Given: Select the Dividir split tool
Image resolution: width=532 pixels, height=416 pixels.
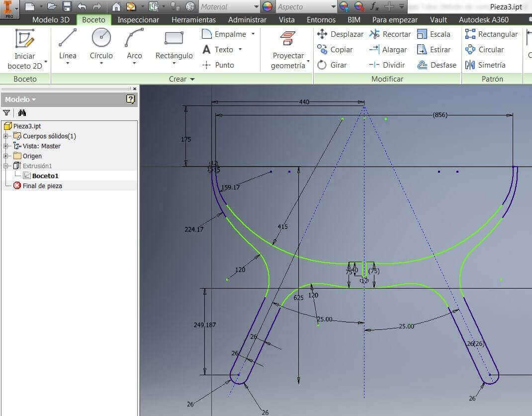Looking at the screenshot, I should click(x=387, y=65).
